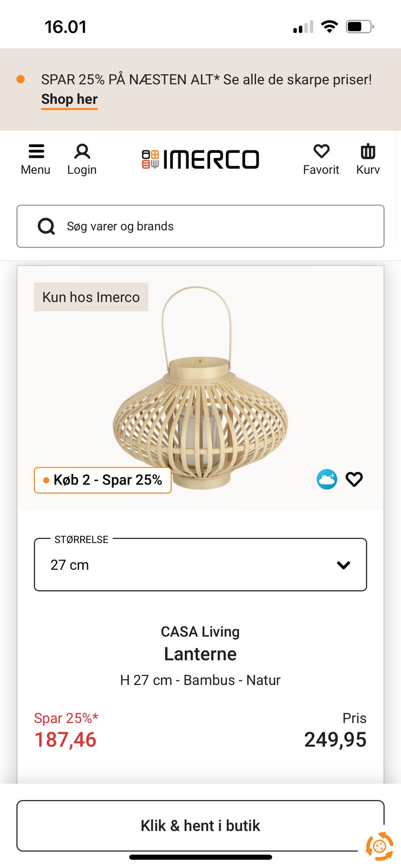The height and width of the screenshot is (868, 401).
Task: Tap the magnifying glass search icon
Action: [46, 226]
